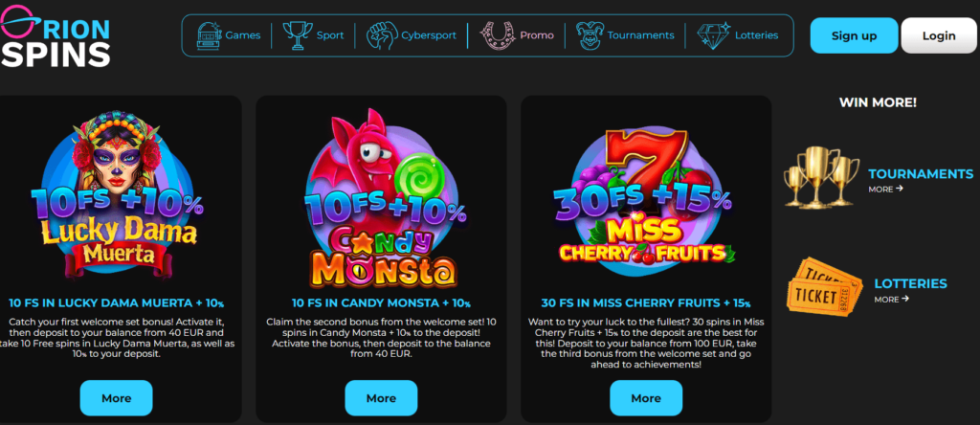Click the Cybersport fist icon
The width and height of the screenshot is (980, 425).
(381, 35)
